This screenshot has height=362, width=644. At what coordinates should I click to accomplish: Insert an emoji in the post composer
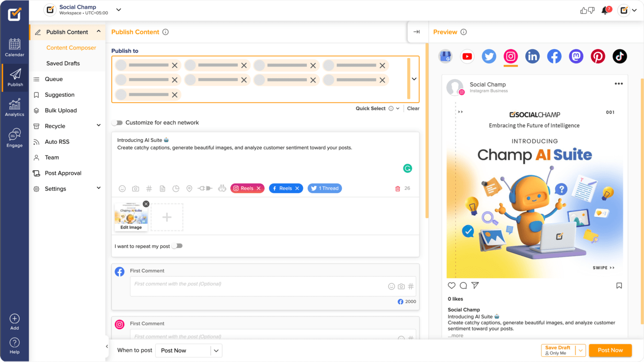tap(122, 189)
